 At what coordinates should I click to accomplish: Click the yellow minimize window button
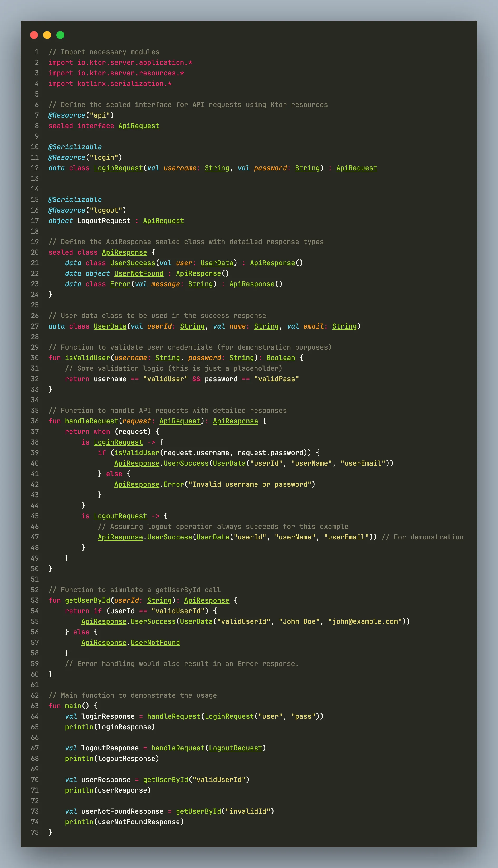point(47,35)
